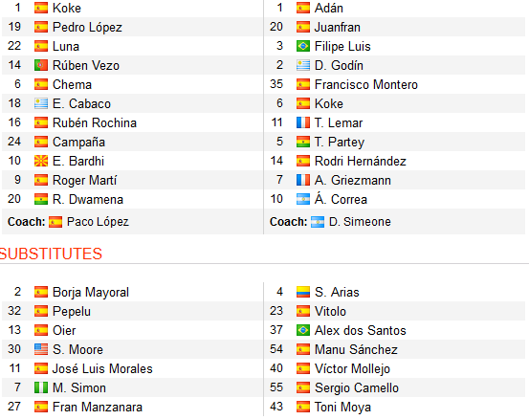Click the Brazil flag beside Filipe Luis
The image size is (529, 420).
[x=303, y=46]
